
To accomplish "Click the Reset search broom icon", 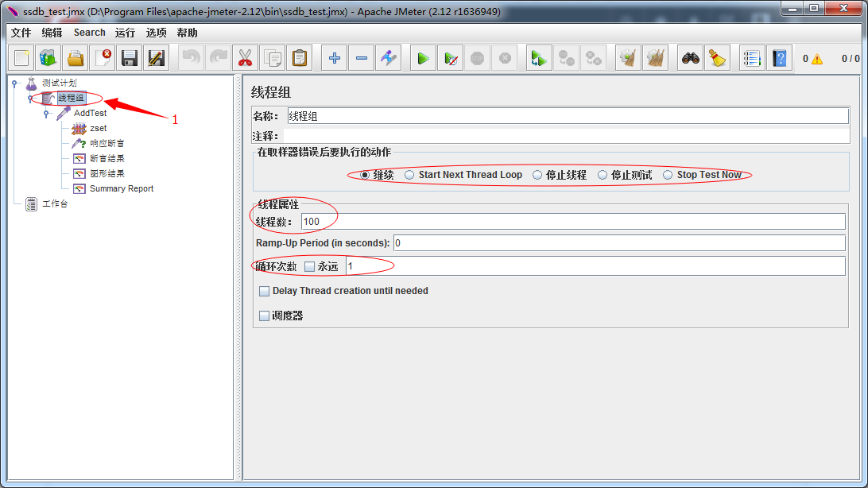I will (x=718, y=58).
